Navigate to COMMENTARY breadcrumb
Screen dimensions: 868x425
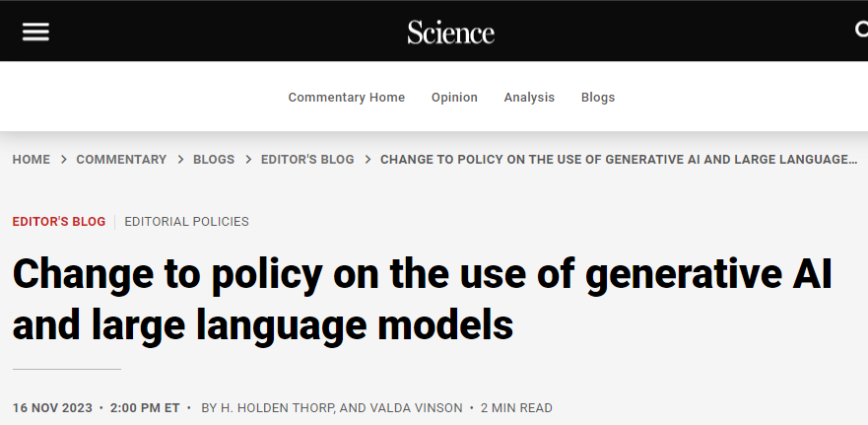click(121, 160)
